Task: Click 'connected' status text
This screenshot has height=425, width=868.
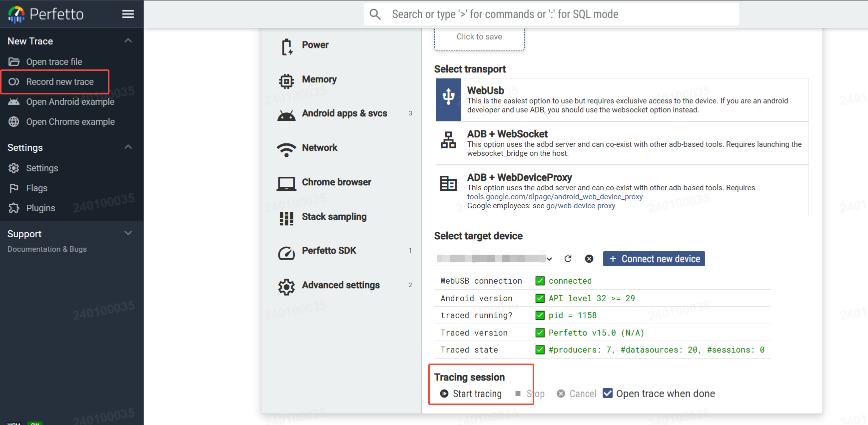Action: coord(570,281)
